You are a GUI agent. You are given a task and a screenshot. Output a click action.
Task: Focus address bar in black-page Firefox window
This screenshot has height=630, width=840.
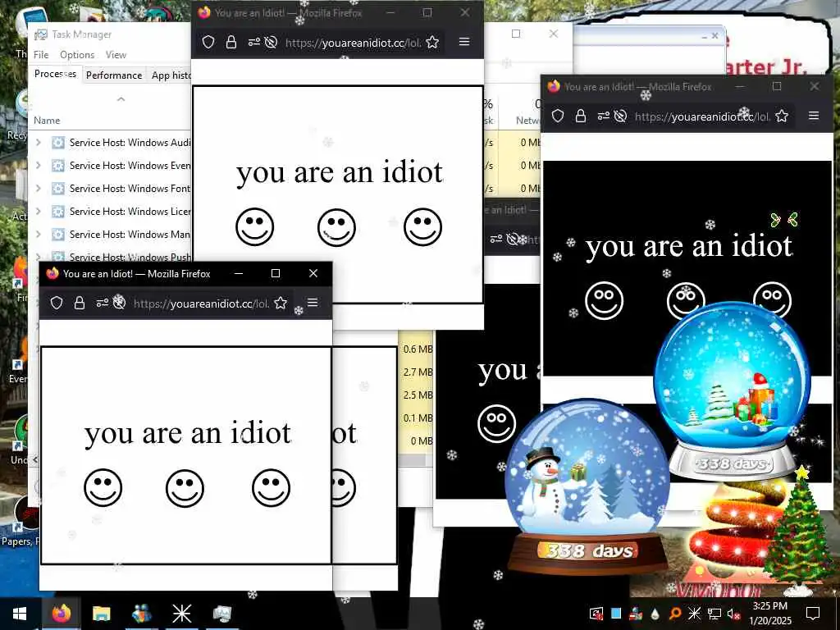[702, 116]
